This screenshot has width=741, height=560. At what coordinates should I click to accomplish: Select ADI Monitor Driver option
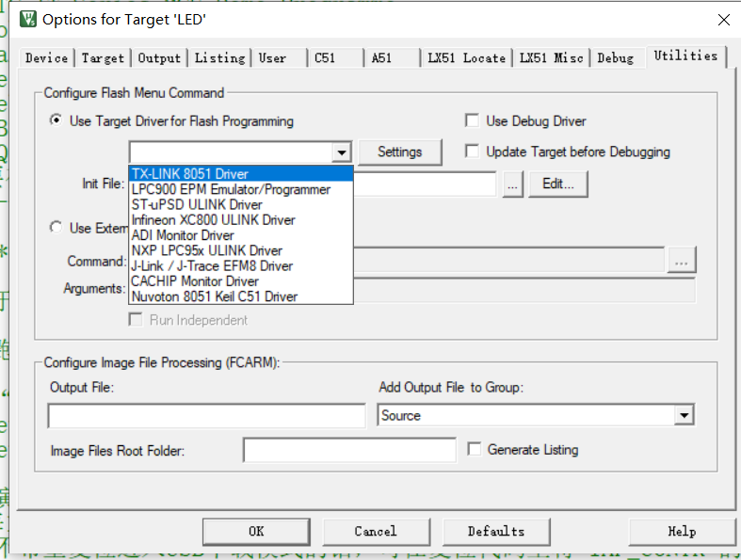241,235
